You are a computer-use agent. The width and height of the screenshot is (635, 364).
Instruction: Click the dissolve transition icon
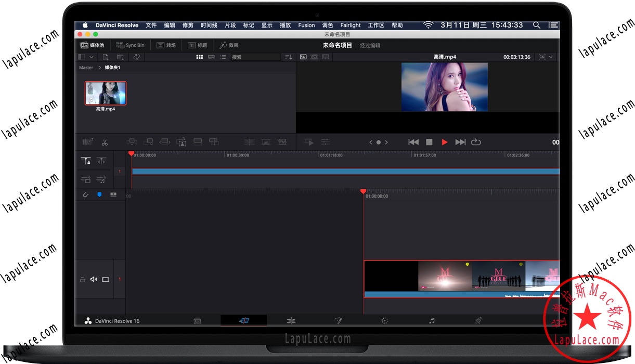266,141
